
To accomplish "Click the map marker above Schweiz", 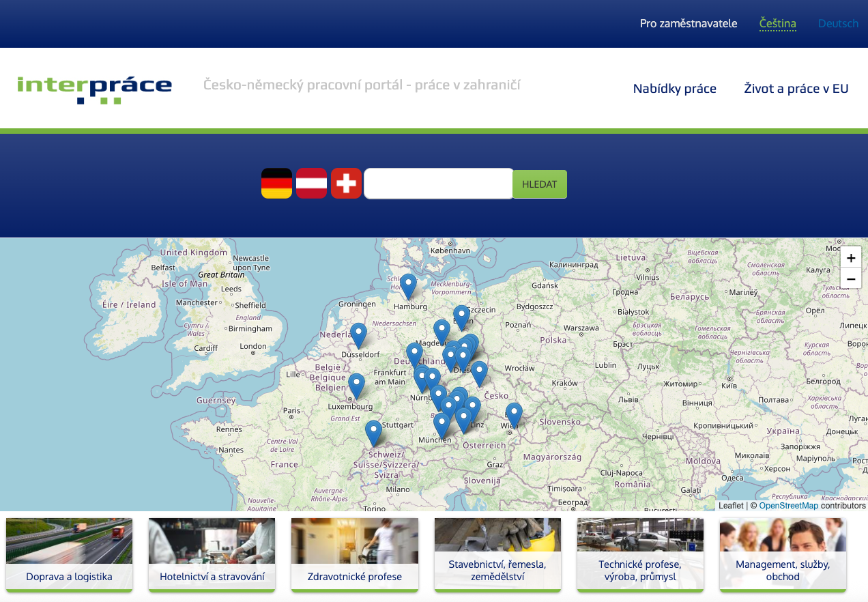I will (x=373, y=433).
